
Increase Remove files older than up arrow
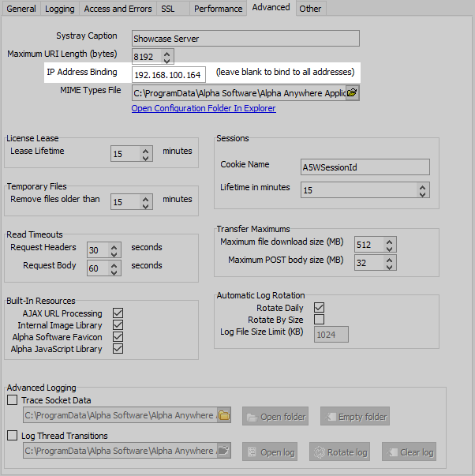click(146, 199)
